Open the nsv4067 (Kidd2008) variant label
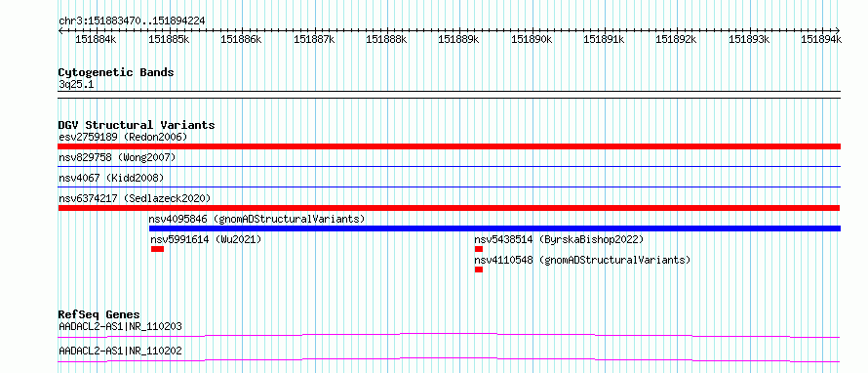The width and height of the screenshot is (868, 373). (x=111, y=179)
